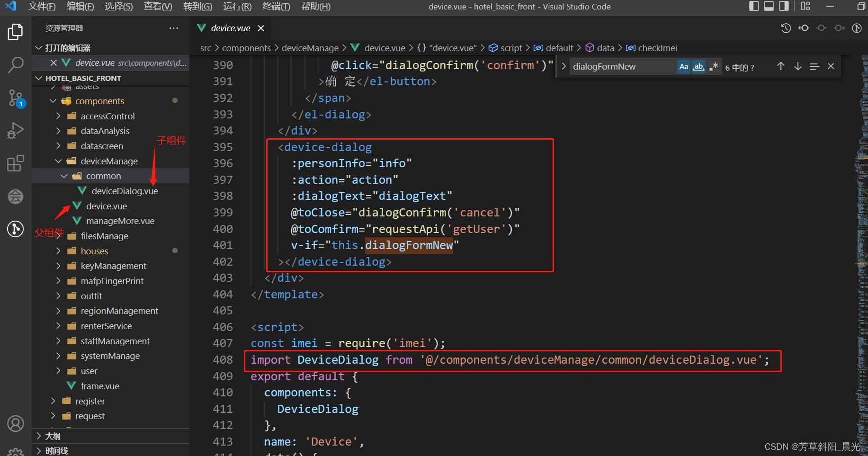
Task: Click in the find input field
Action: coord(623,66)
